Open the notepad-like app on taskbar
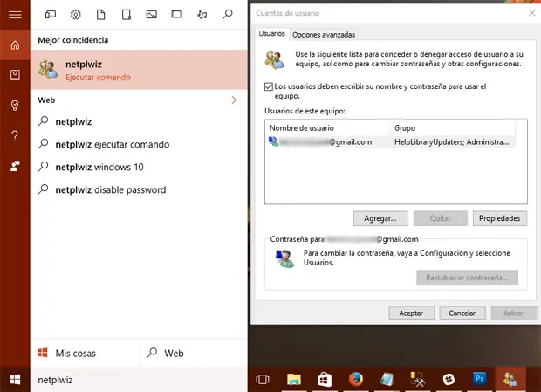Image resolution: width=541 pixels, height=392 pixels. click(387, 379)
